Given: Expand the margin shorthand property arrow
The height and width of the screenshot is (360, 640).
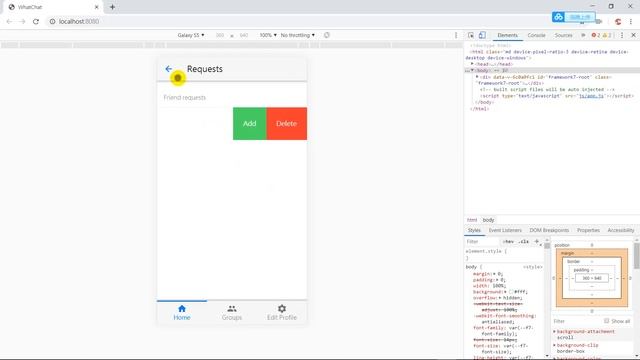Looking at the screenshot, I should [x=494, y=274].
